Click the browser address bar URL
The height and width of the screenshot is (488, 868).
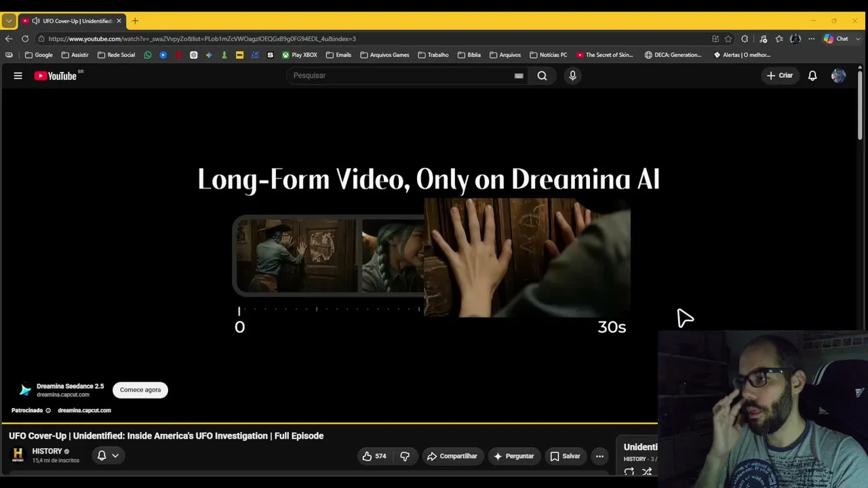point(202,39)
